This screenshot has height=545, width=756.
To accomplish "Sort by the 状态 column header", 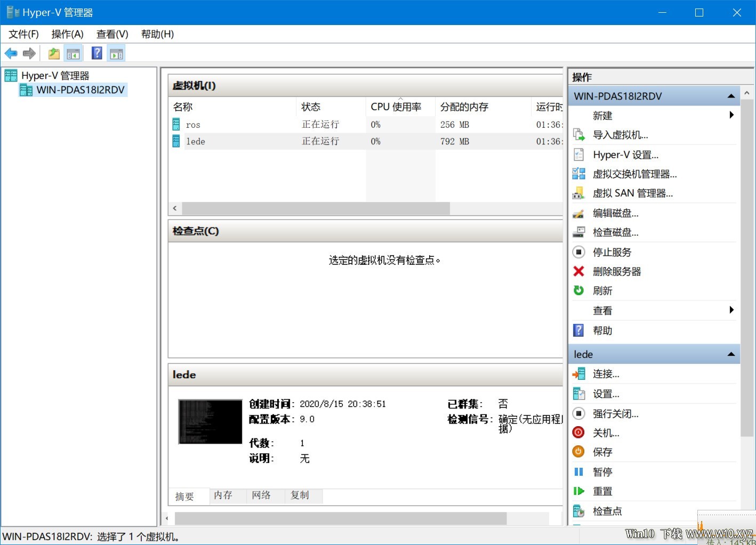I will (331, 107).
